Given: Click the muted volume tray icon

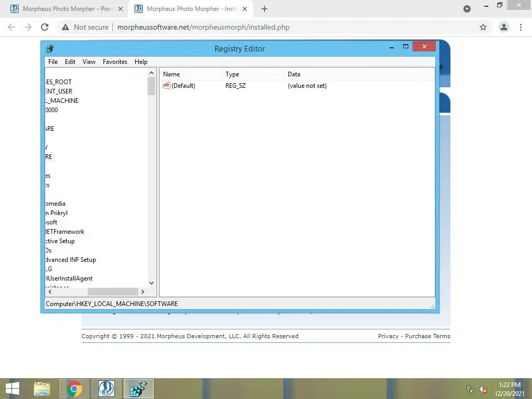Looking at the screenshot, I should 483,389.
